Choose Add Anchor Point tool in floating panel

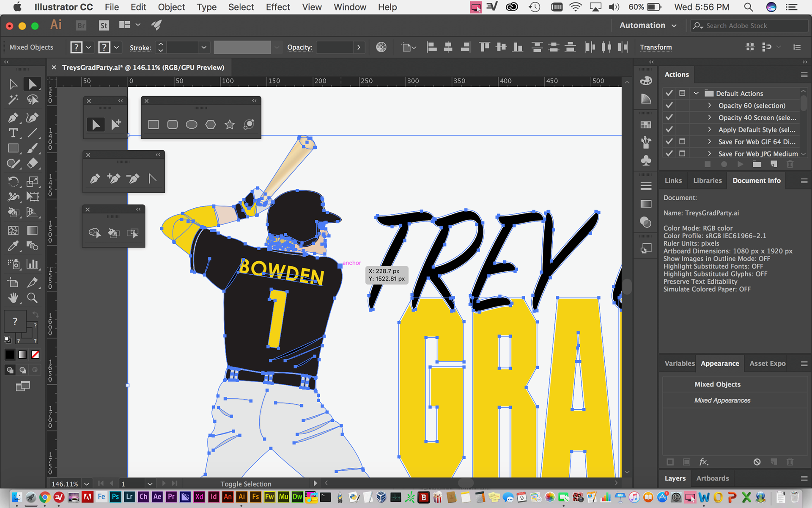pyautogui.click(x=114, y=178)
